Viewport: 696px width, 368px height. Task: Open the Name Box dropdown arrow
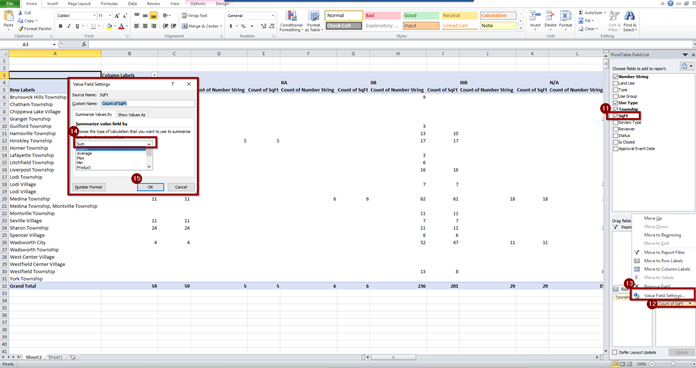click(54, 44)
